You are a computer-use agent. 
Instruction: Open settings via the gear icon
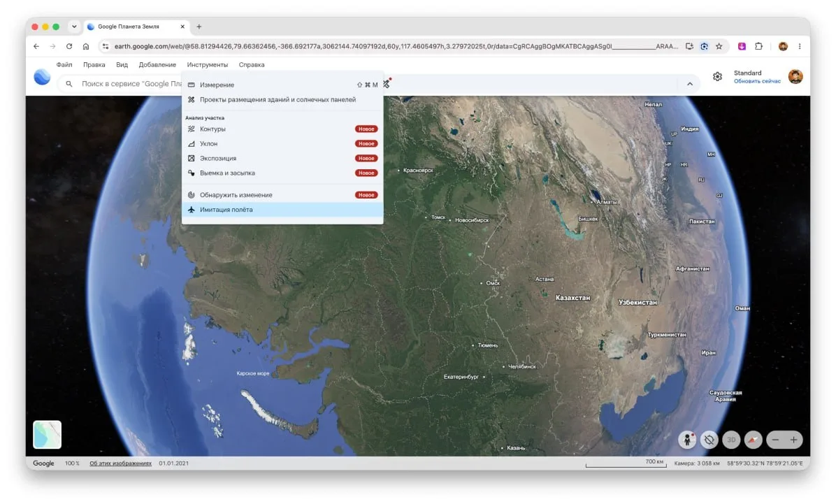click(717, 77)
